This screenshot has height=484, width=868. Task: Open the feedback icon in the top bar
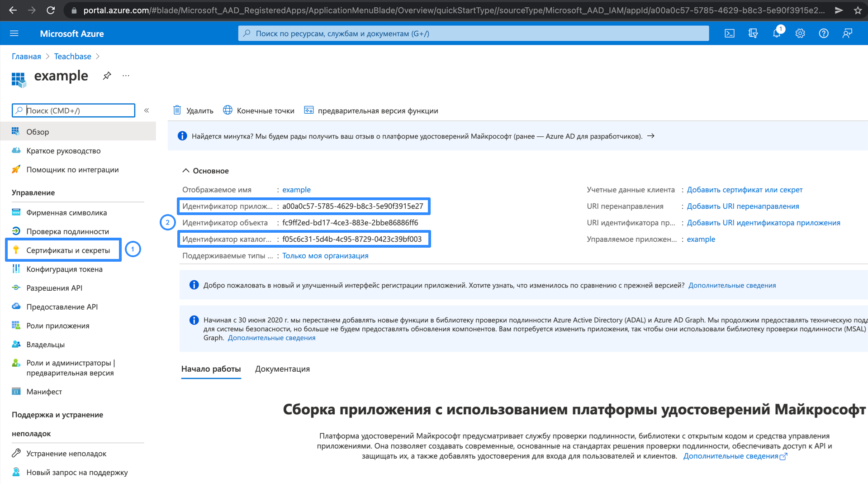tap(847, 34)
